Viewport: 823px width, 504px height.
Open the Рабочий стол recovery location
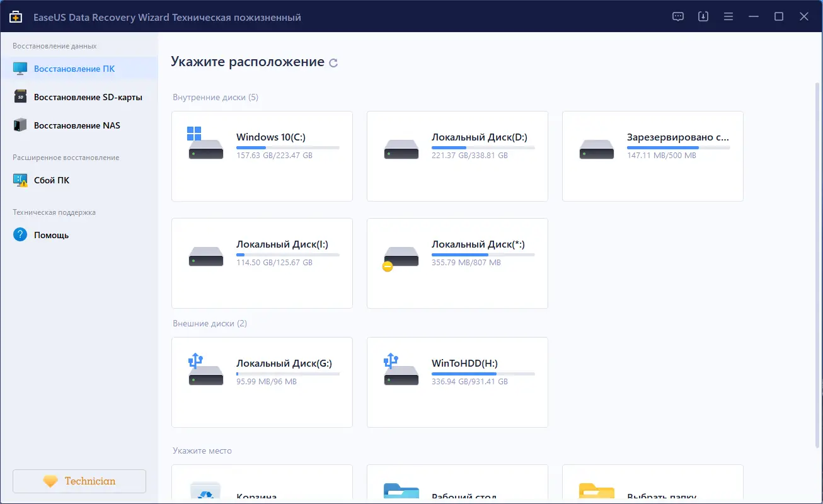(457, 488)
